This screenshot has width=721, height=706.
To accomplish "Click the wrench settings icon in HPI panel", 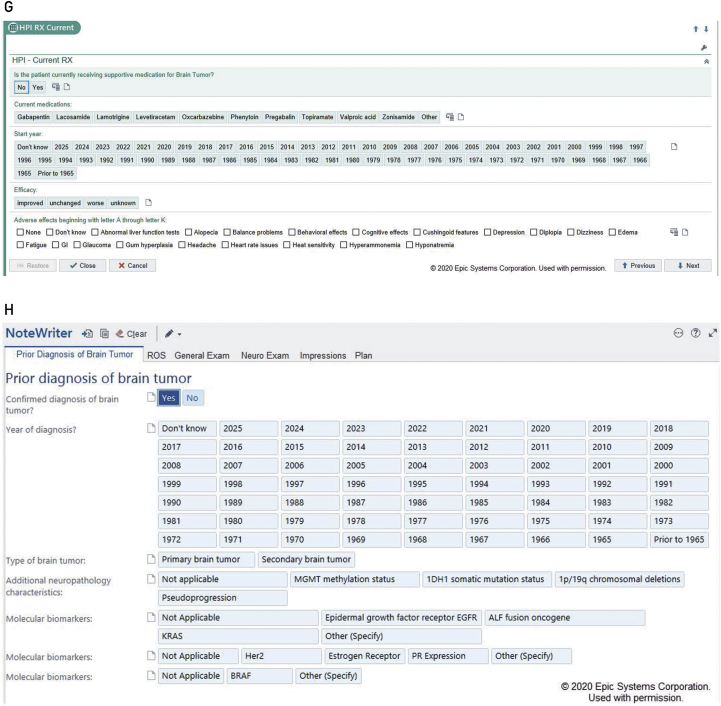I will [x=704, y=47].
